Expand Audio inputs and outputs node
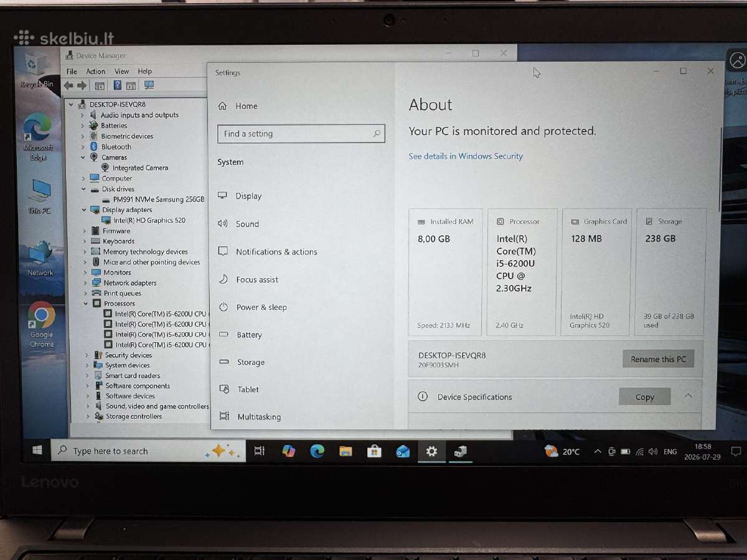 (x=82, y=115)
